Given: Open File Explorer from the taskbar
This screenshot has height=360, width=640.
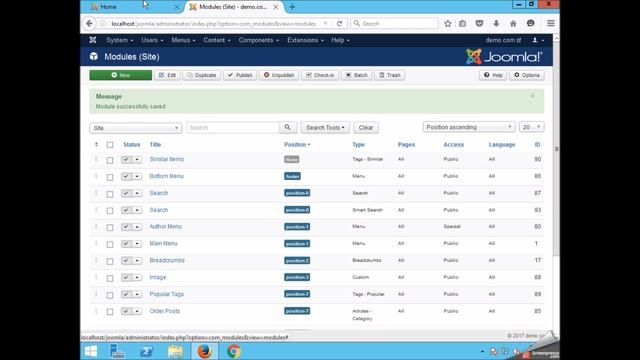Looking at the screenshot, I should pos(176,351).
